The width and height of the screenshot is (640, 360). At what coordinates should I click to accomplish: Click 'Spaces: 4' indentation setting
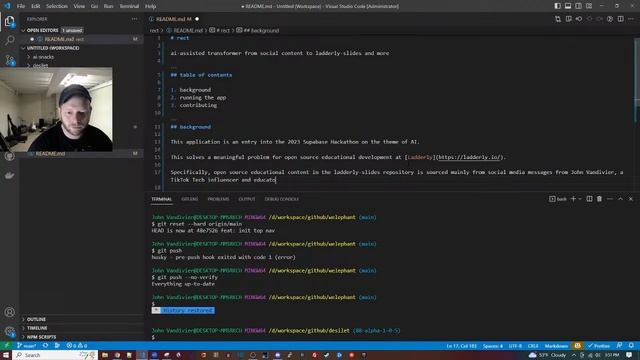[x=493, y=346]
